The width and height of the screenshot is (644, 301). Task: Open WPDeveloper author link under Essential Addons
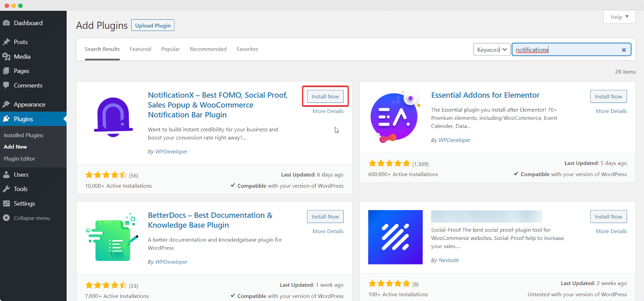tap(455, 140)
